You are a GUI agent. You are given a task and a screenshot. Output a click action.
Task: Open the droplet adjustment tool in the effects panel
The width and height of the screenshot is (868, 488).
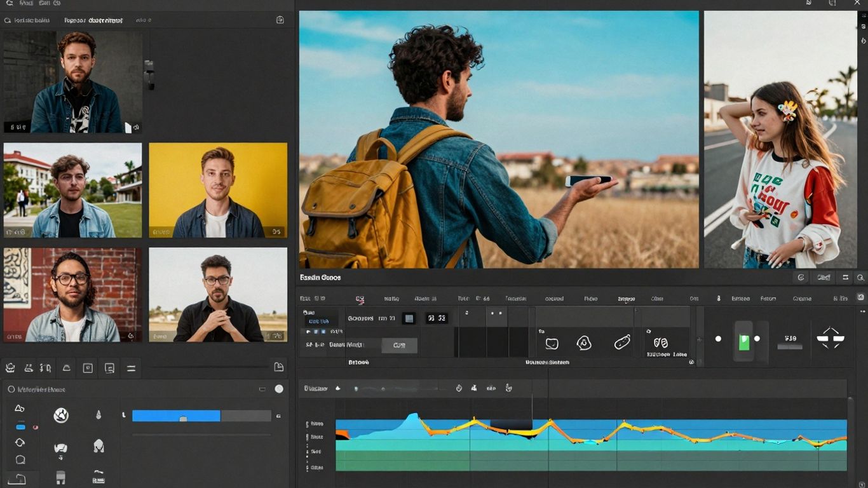[x=98, y=414]
